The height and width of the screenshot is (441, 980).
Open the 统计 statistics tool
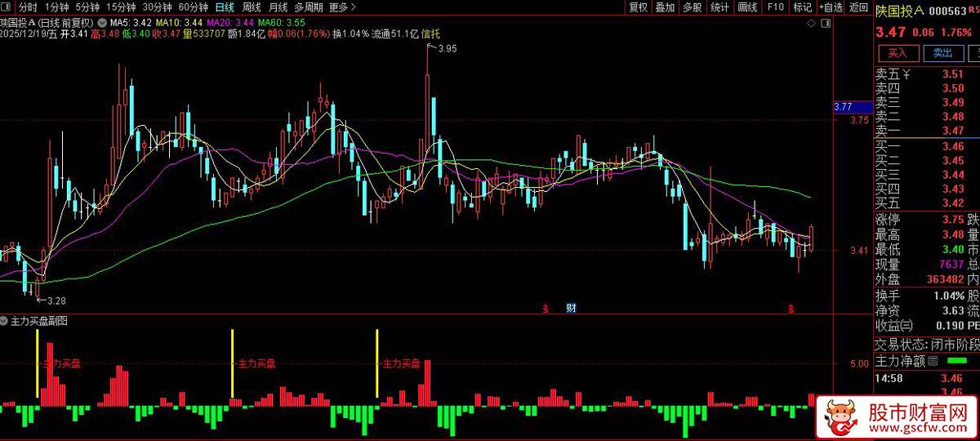point(719,7)
